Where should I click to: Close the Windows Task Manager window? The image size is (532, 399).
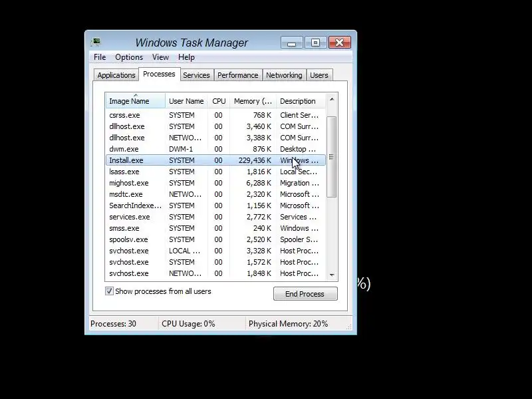click(x=340, y=43)
